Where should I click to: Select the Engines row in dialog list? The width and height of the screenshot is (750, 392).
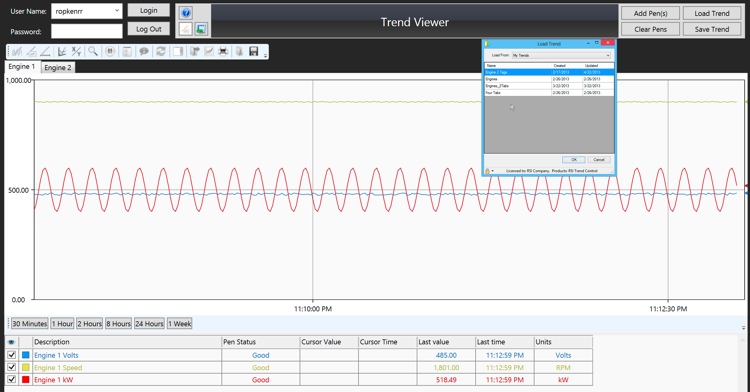coord(549,79)
